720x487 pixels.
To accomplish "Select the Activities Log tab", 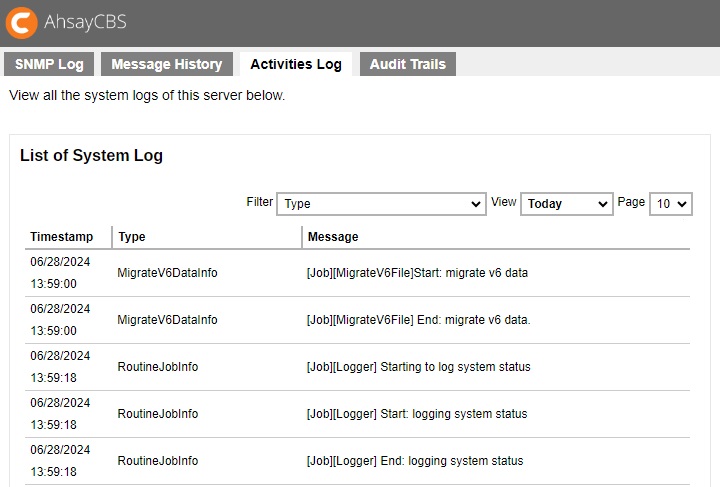I will pyautogui.click(x=295, y=64).
